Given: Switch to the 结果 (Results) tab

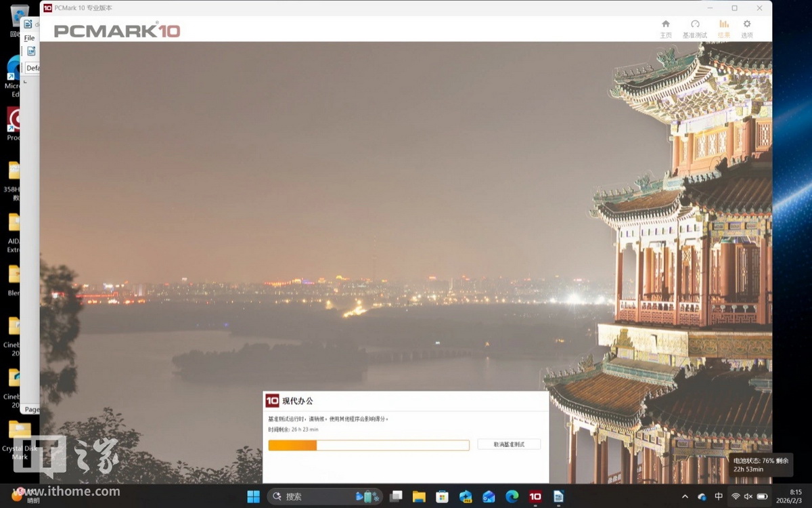Looking at the screenshot, I should pos(723,28).
